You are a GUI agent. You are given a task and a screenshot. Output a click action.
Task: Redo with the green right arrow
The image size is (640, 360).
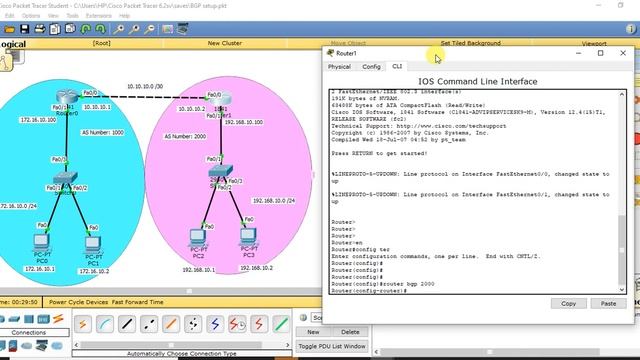[100, 29]
